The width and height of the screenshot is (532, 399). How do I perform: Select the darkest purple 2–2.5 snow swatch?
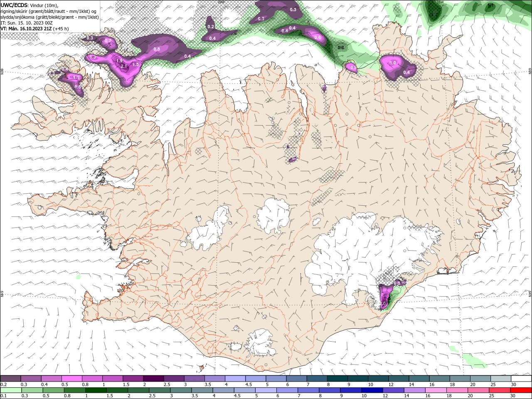point(153,379)
